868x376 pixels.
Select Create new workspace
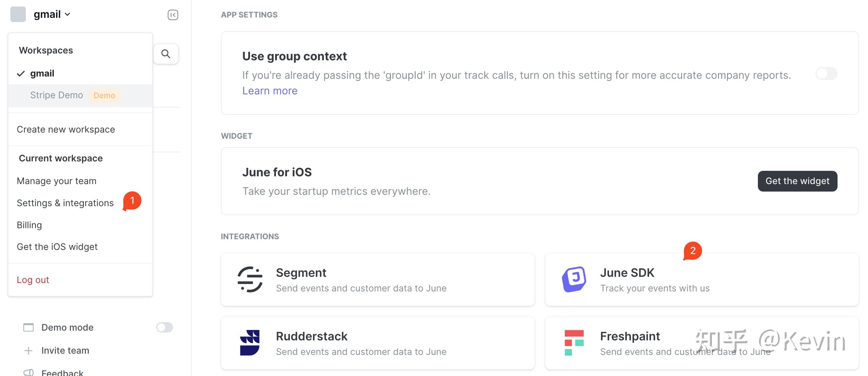click(66, 129)
